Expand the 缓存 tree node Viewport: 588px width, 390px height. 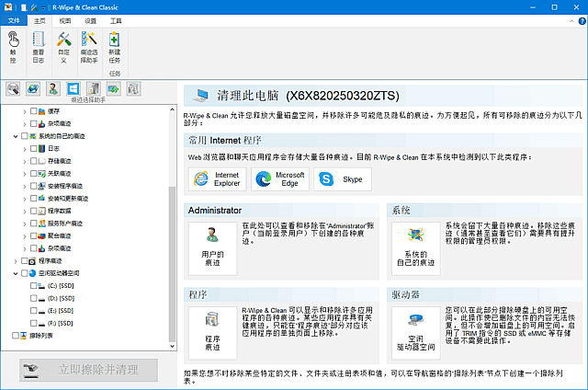(x=25, y=111)
